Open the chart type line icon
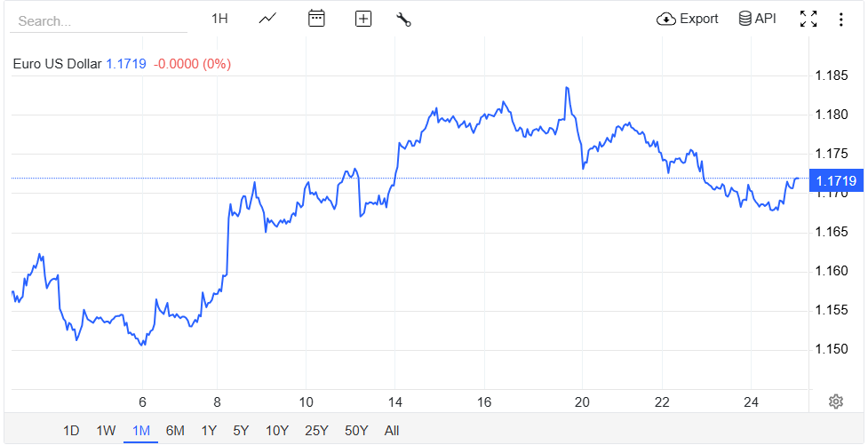The height and width of the screenshot is (445, 868). [267, 19]
